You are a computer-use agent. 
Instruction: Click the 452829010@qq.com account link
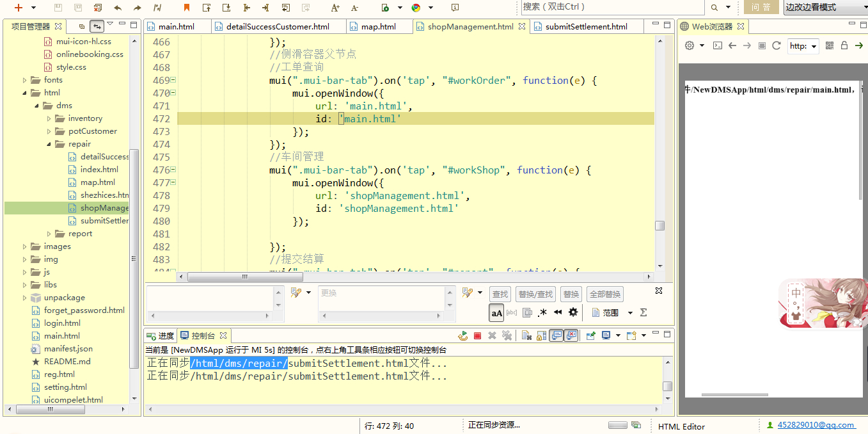[x=816, y=425]
